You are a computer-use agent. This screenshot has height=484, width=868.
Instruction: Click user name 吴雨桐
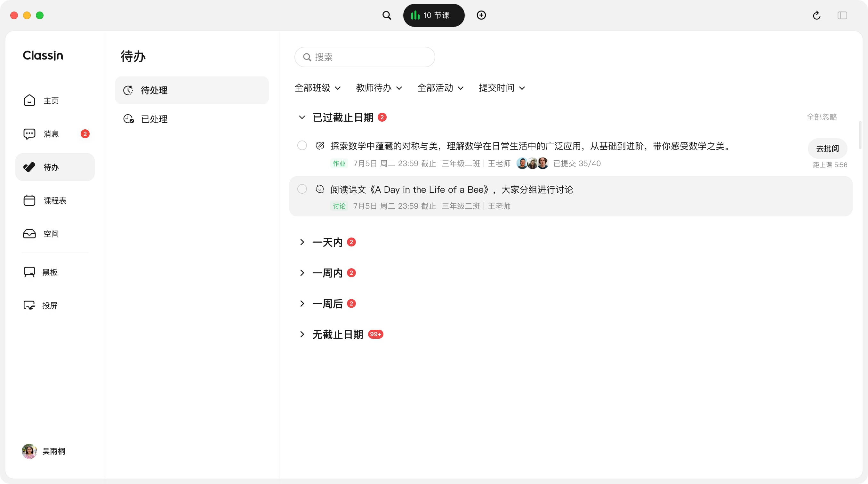point(54,451)
